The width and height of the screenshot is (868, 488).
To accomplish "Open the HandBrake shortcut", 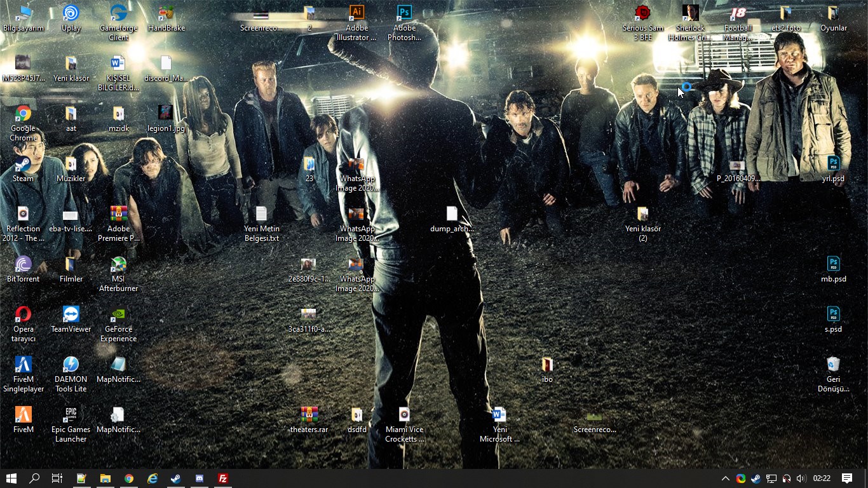I will click(x=166, y=18).
